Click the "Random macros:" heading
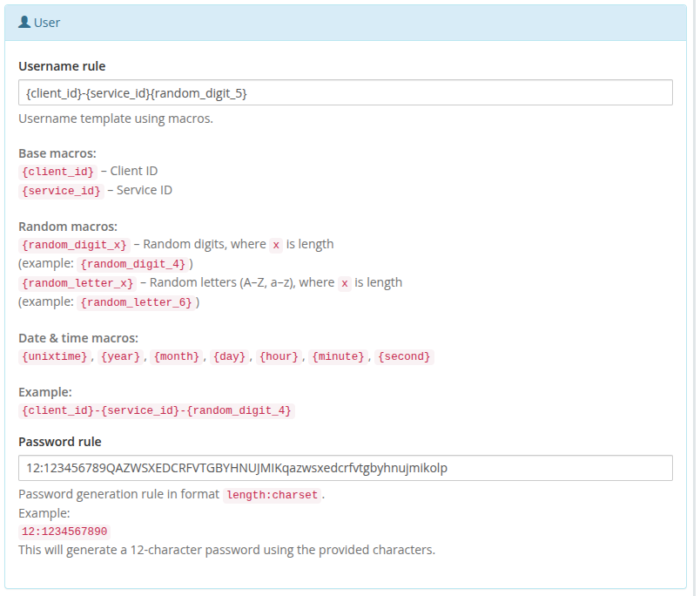The image size is (700, 596). [x=68, y=227]
